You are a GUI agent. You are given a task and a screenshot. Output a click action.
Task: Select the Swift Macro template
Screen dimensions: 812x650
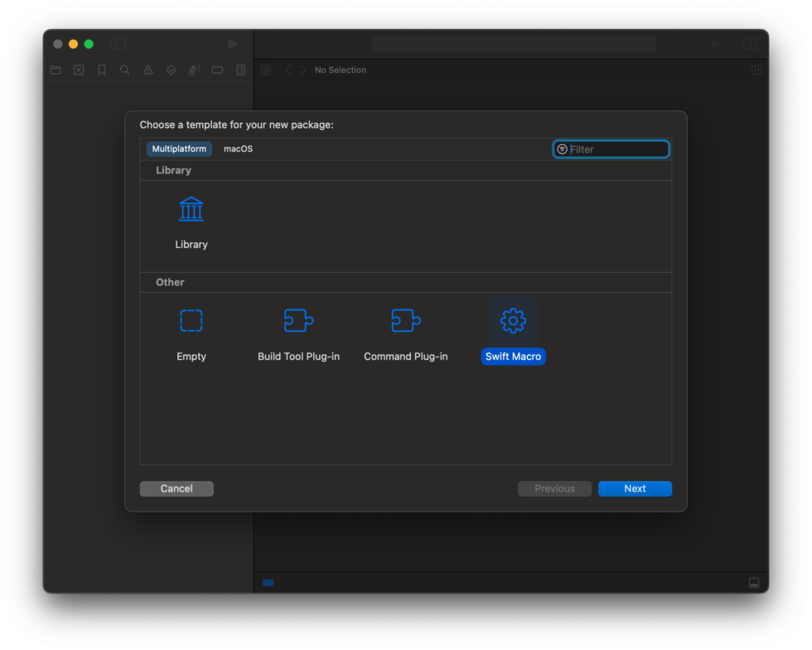tap(513, 332)
